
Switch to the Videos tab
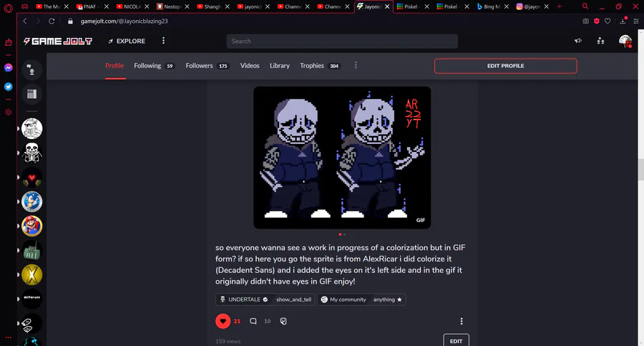[250, 66]
